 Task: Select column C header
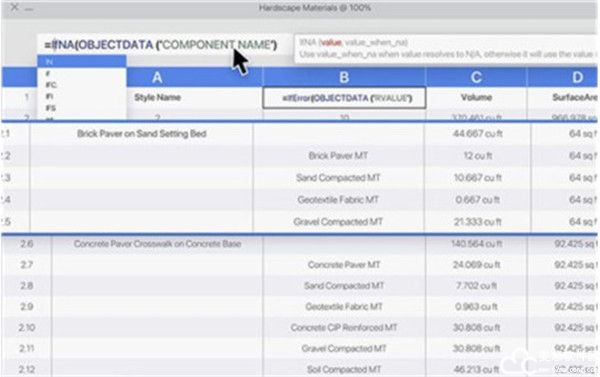tap(476, 77)
